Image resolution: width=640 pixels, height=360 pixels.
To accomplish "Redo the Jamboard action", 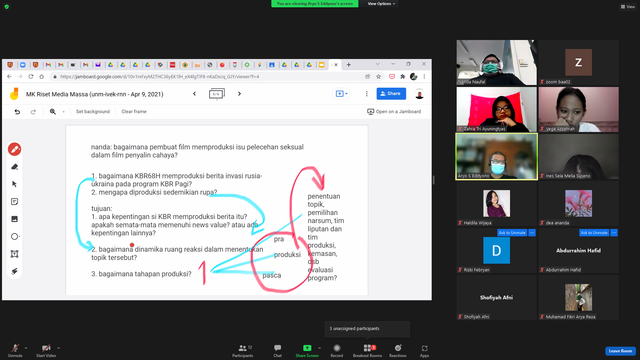I will (x=33, y=111).
